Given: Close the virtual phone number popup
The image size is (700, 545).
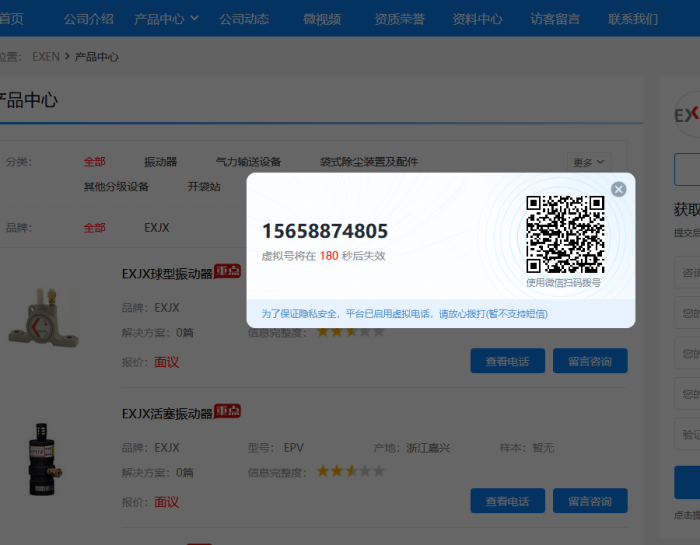Looking at the screenshot, I should 618,189.
